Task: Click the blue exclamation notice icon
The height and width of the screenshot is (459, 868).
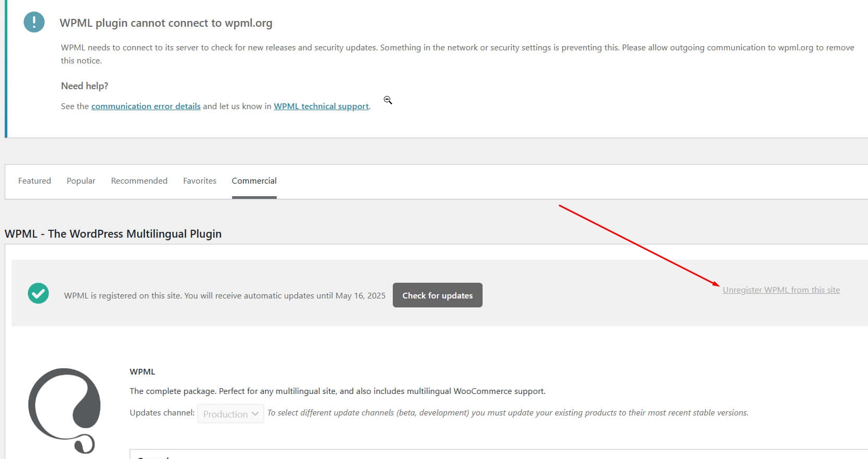Action: 34,22
